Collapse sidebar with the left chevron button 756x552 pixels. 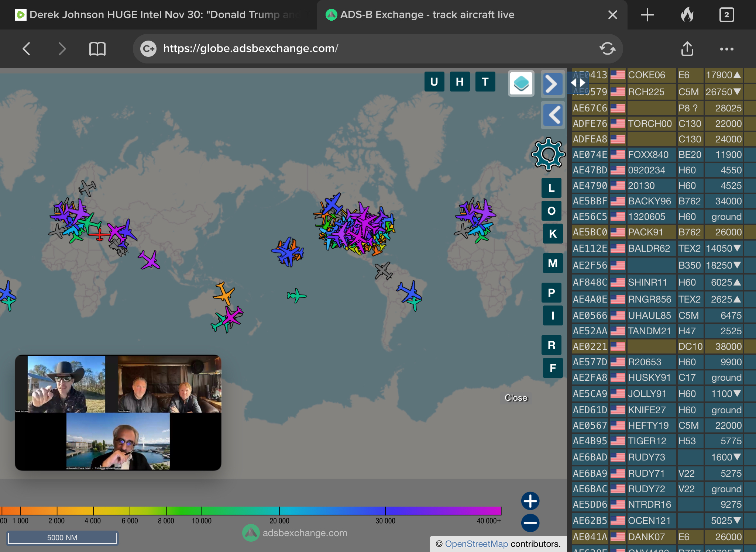click(x=553, y=115)
